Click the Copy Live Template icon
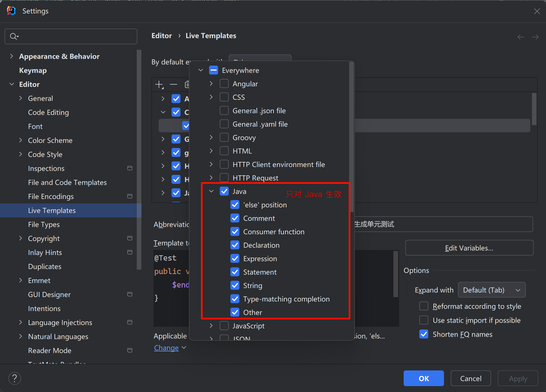The height and width of the screenshot is (392, 546). [187, 85]
